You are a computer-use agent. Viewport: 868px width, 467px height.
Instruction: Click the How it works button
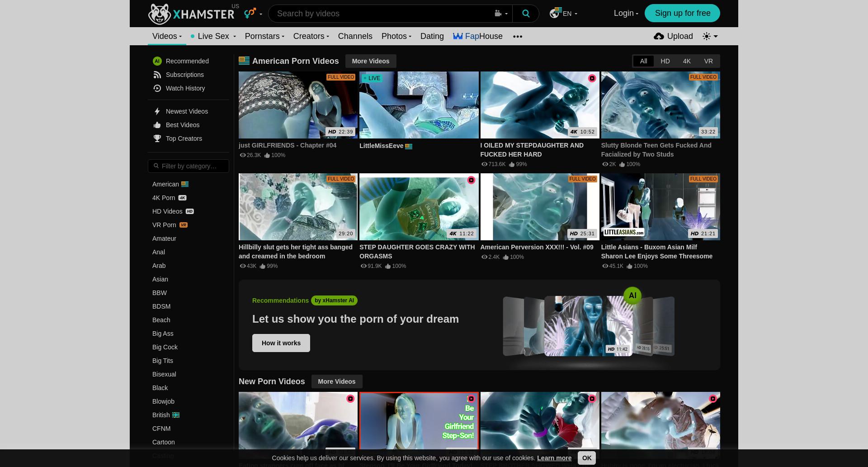pyautogui.click(x=281, y=343)
